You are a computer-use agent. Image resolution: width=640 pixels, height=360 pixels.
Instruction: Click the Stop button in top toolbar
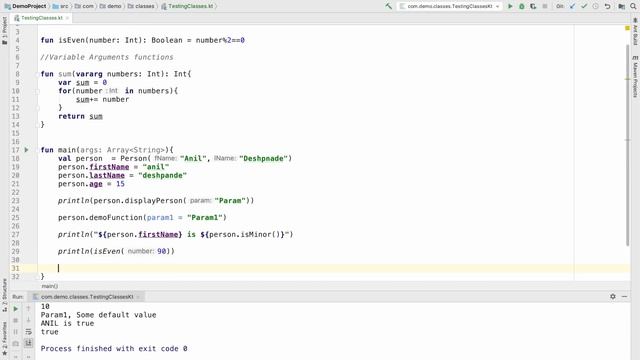[x=544, y=6]
